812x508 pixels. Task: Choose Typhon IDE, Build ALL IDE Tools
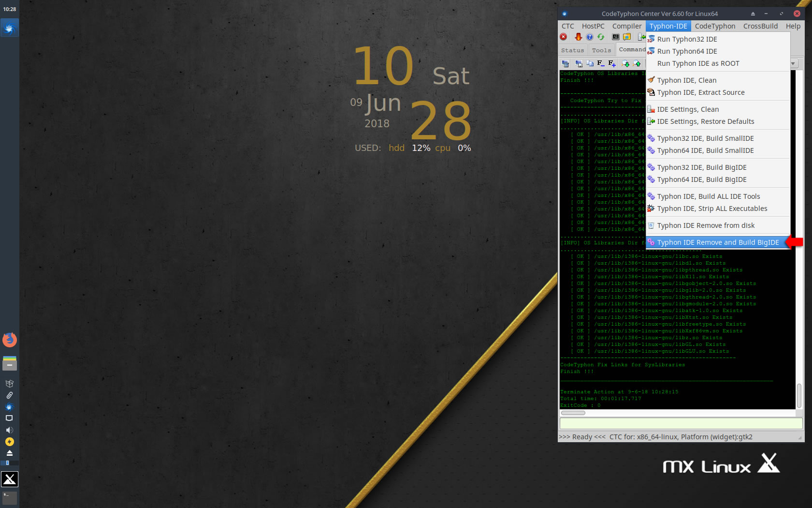coord(718,196)
